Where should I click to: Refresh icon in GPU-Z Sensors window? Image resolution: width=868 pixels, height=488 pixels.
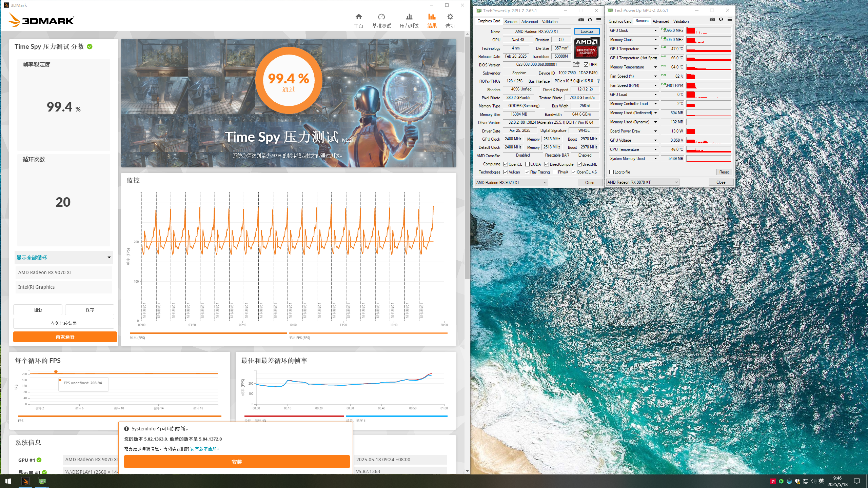721,20
